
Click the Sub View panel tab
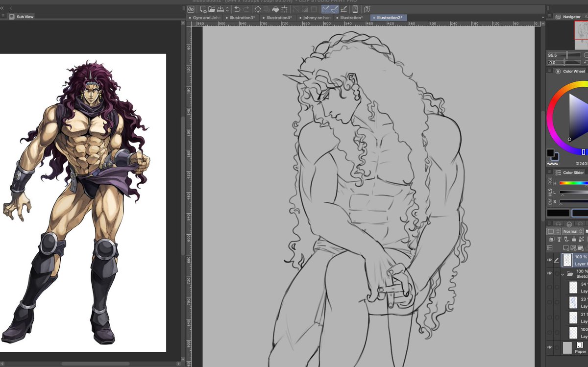click(x=22, y=17)
